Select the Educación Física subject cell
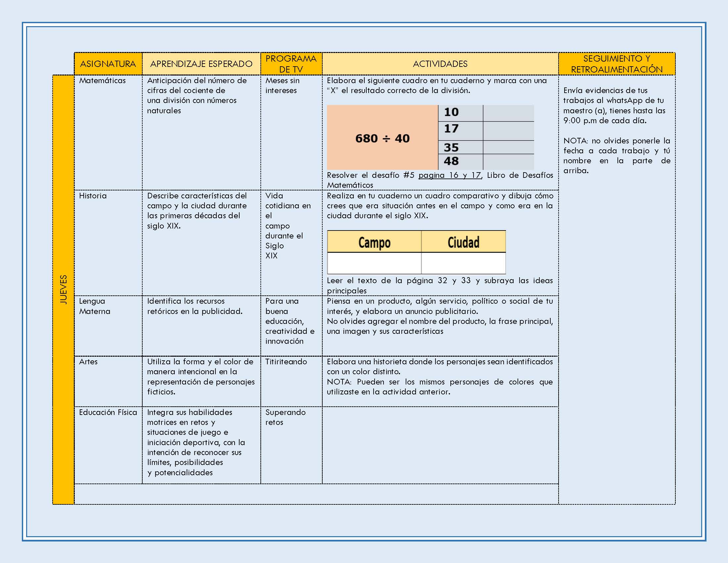Screen dimensions: 728x563 108,445
